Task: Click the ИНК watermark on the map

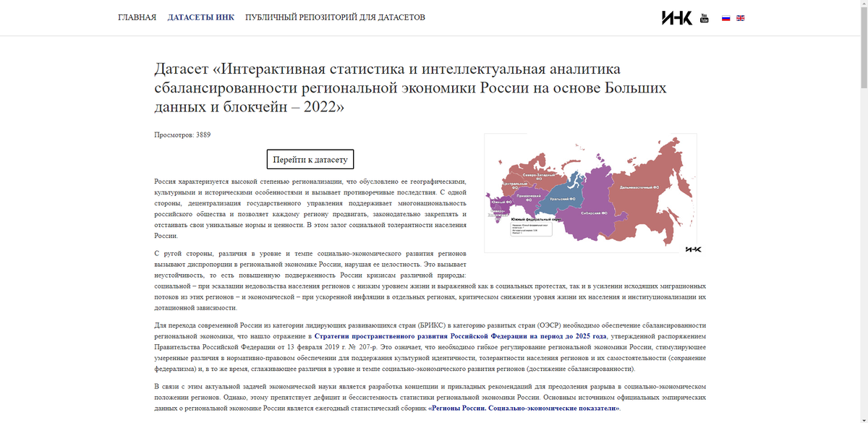Action: coord(692,249)
